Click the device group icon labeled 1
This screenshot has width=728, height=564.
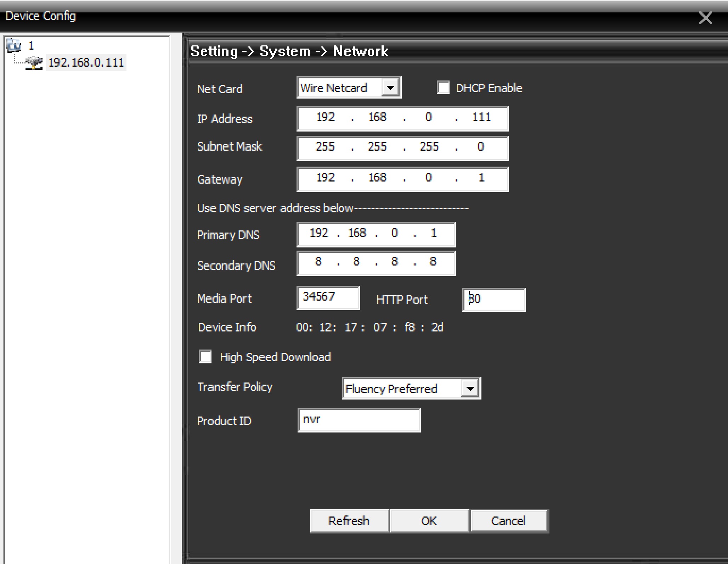(x=14, y=45)
